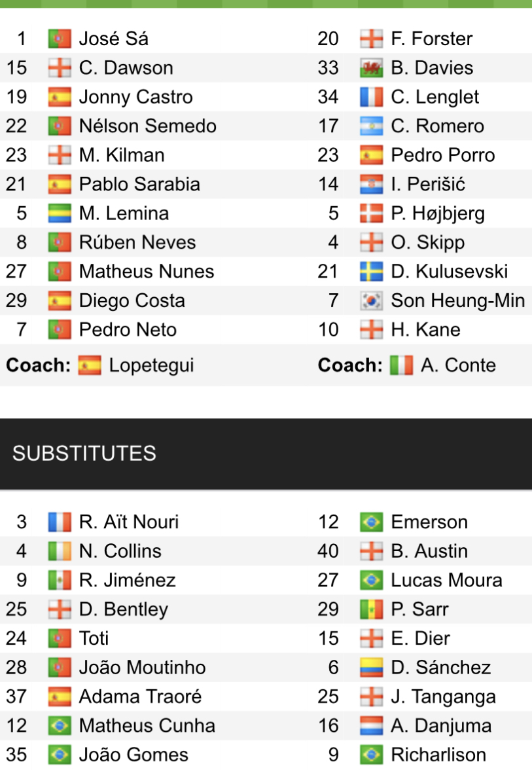Select the South Korea flag beside Son Heung-Min

point(371,301)
